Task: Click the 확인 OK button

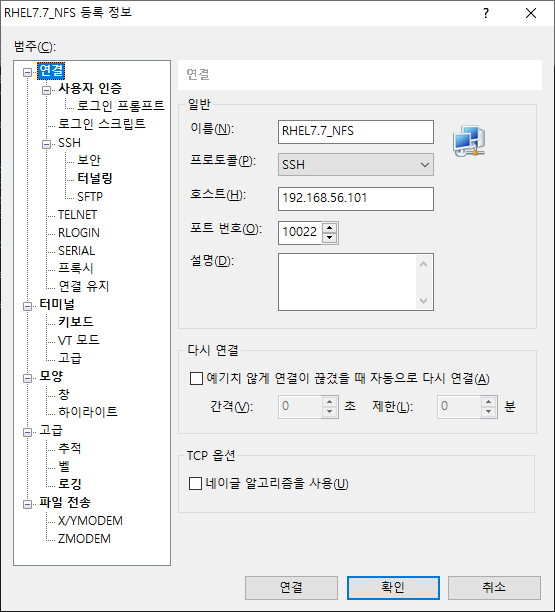Action: coord(393,587)
